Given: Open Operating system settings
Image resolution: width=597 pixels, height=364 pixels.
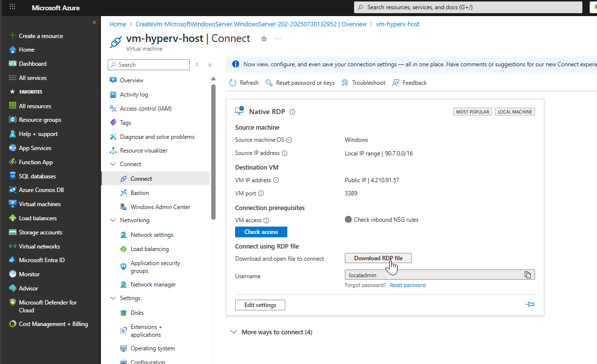Looking at the screenshot, I should pos(153,348).
